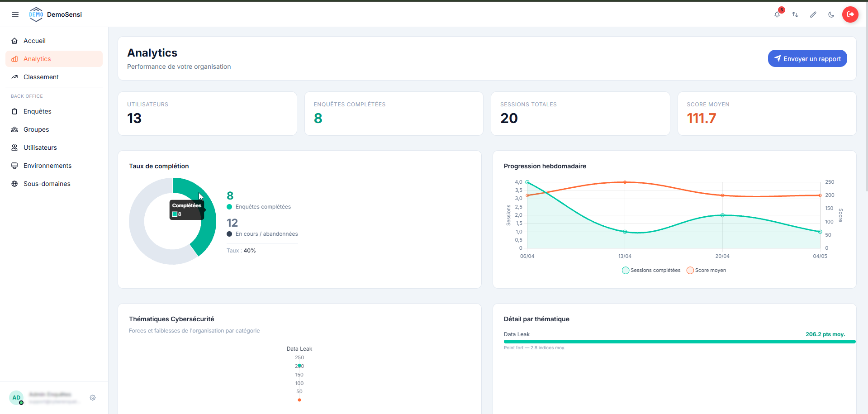Viewport: 868px width, 414px height.
Task: Click the Utilisateurs user icon
Action: pos(14,148)
